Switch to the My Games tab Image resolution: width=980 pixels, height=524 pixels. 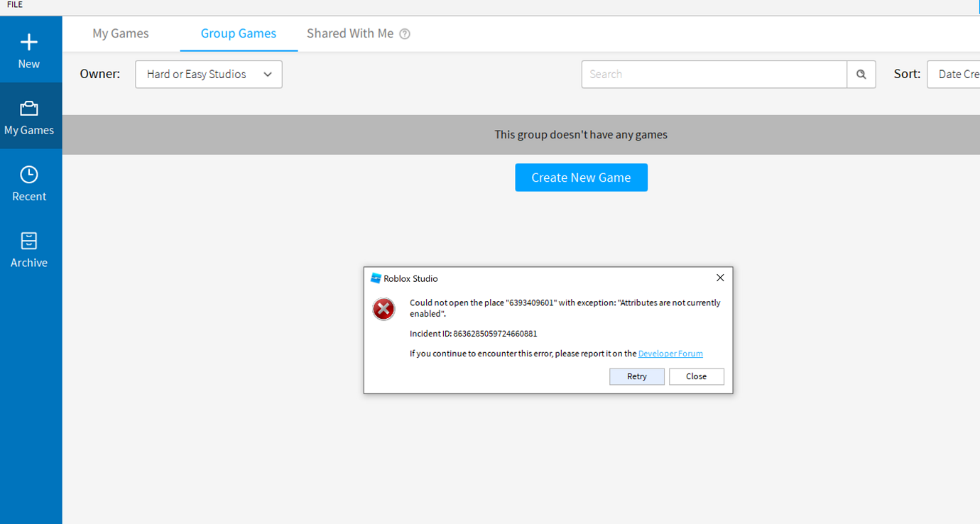tap(121, 33)
